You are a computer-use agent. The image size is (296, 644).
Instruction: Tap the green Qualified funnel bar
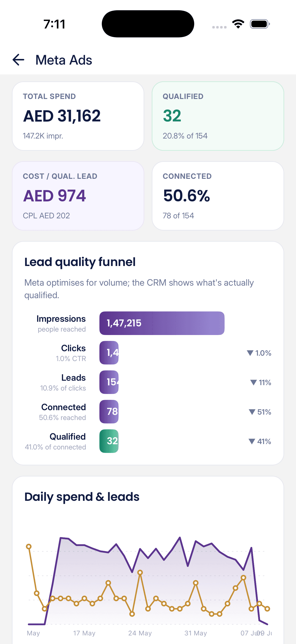tap(109, 441)
